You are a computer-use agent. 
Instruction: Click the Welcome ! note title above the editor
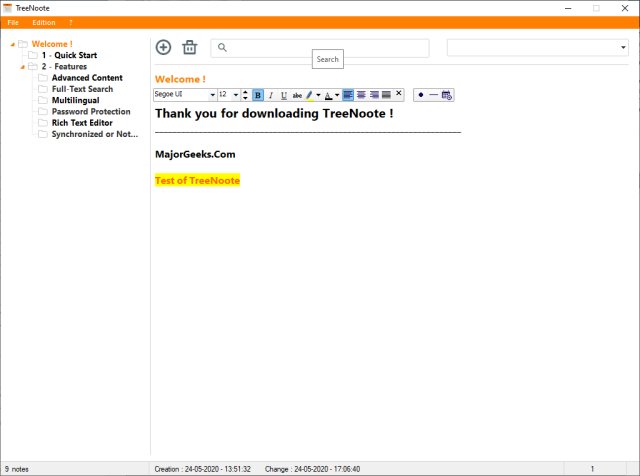pos(180,79)
